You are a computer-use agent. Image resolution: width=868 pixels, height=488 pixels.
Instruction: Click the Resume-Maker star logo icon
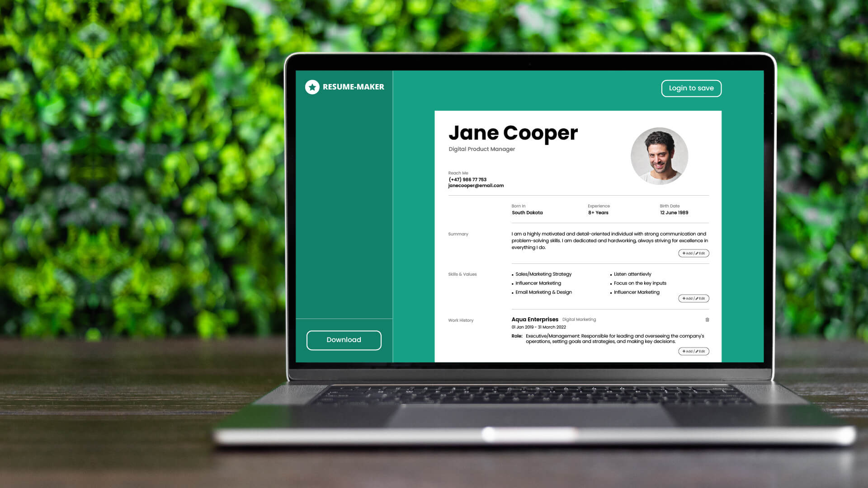pyautogui.click(x=311, y=87)
